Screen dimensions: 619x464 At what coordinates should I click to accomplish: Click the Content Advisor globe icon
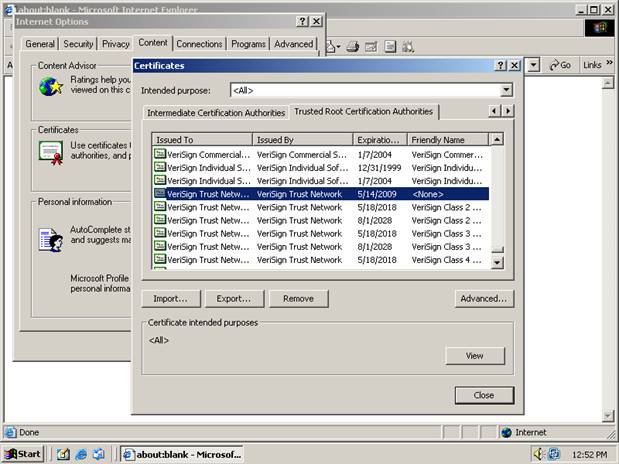click(x=51, y=87)
